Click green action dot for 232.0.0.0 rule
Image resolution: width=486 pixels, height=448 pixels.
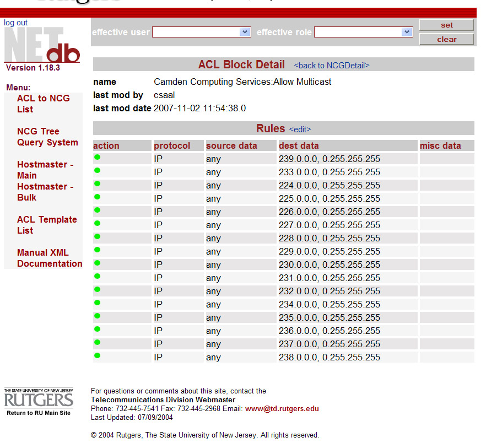click(x=97, y=289)
